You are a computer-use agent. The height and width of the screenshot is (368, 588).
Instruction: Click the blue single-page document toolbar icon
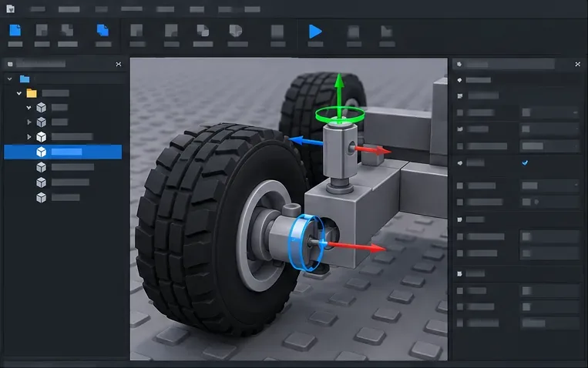tap(15, 30)
